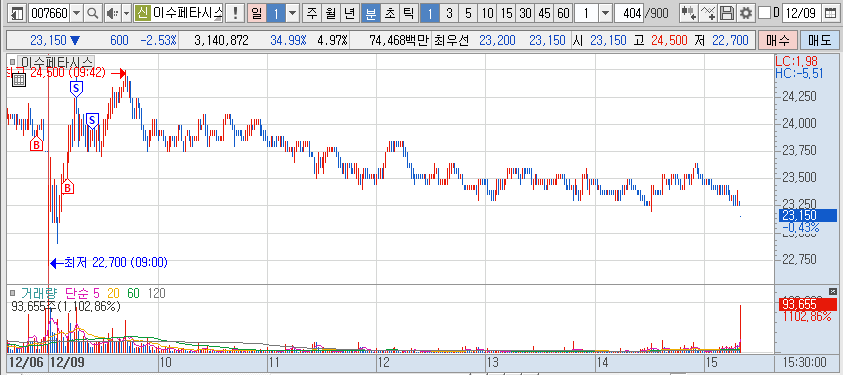Screen dimensions: 843x375
Task: Click the candle count field showing 404
Action: coord(628,13)
